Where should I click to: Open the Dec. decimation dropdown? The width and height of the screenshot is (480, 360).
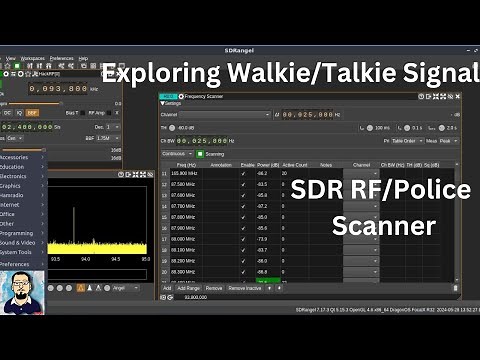tap(113, 127)
